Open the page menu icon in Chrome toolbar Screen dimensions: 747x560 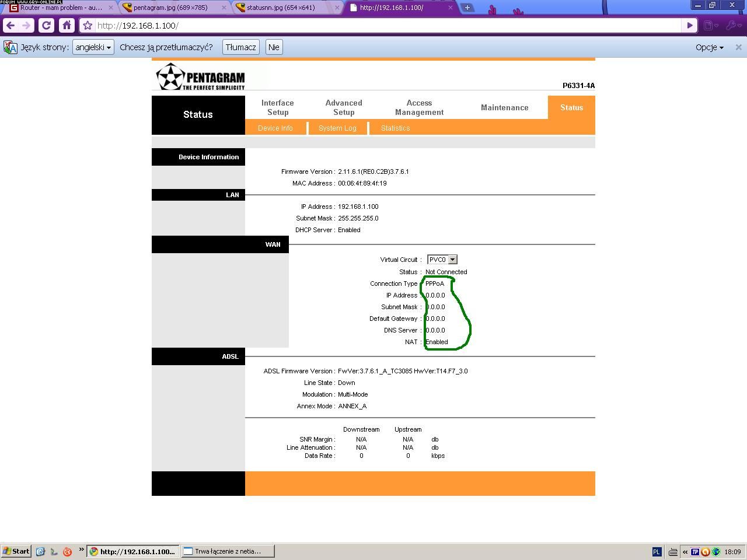710,26
